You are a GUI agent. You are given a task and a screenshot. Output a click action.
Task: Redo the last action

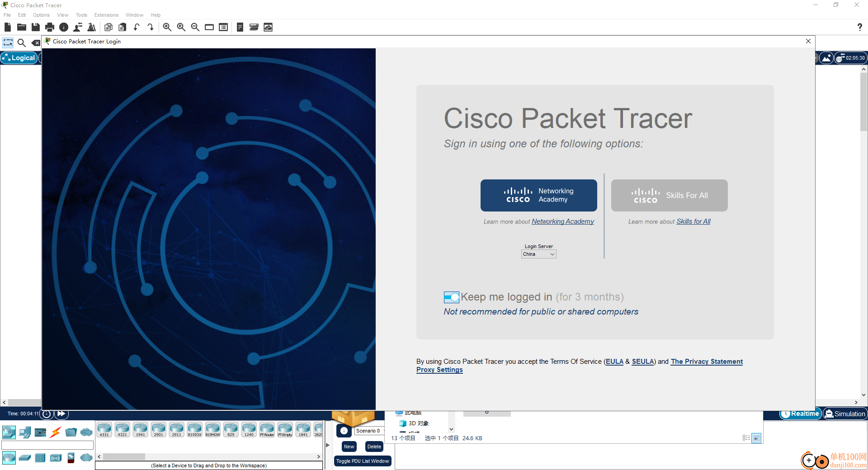[151, 27]
